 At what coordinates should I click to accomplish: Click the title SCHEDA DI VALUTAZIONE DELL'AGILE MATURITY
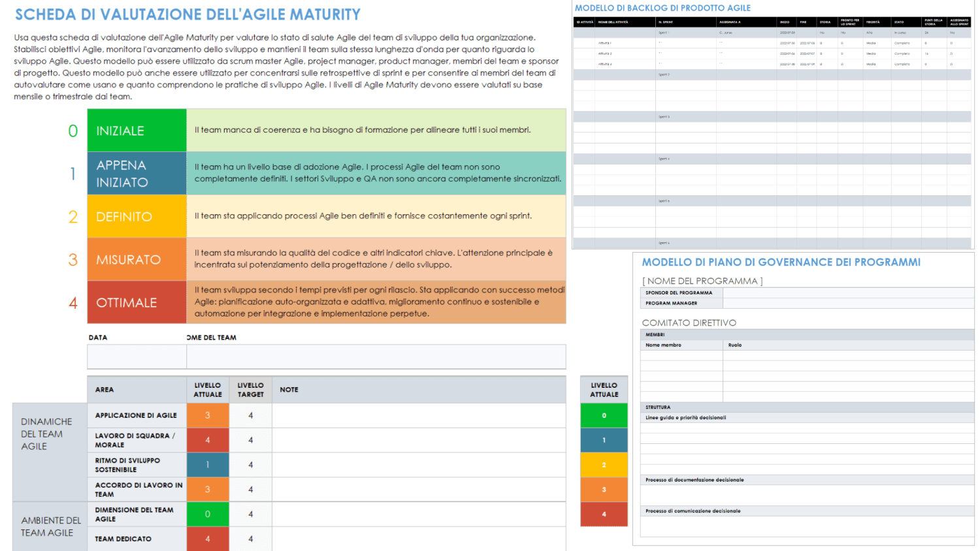188,14
